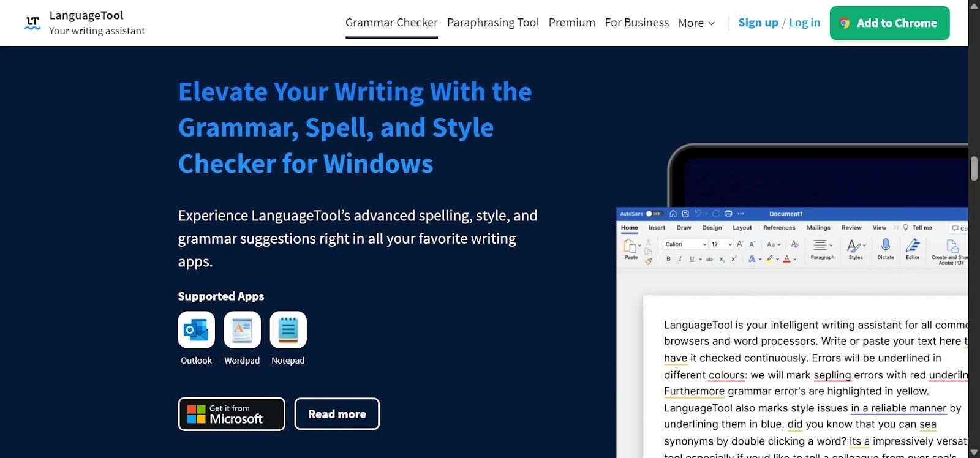Toggle the AutoSave switch in Word

pyautogui.click(x=655, y=214)
